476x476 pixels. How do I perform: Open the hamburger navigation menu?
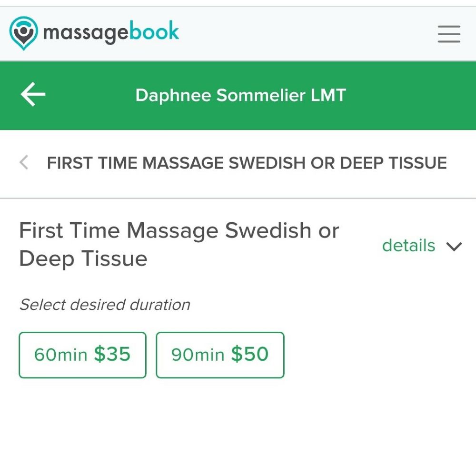(x=448, y=34)
